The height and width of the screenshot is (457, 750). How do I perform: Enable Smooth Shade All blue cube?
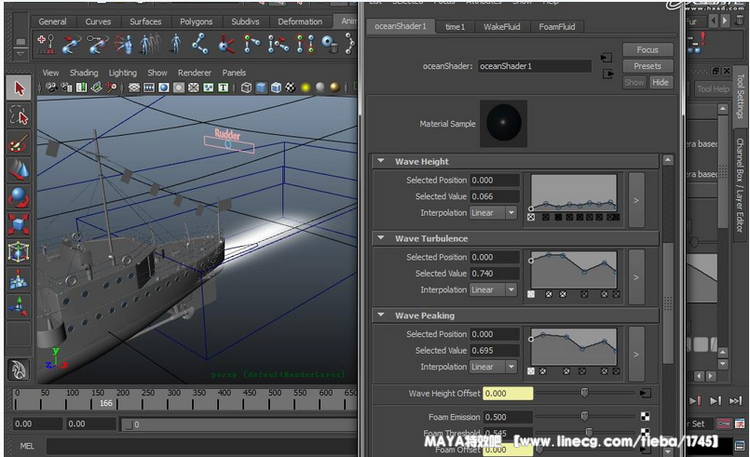pyautogui.click(x=261, y=88)
